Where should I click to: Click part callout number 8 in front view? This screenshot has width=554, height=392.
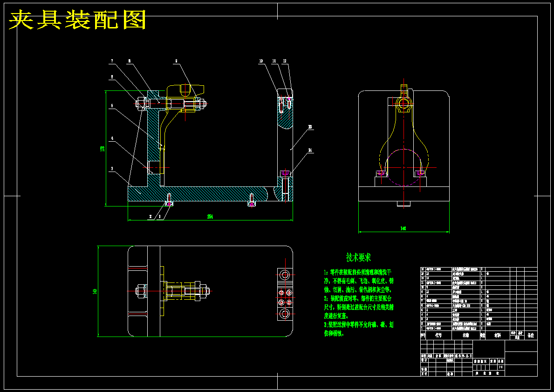click(130, 61)
